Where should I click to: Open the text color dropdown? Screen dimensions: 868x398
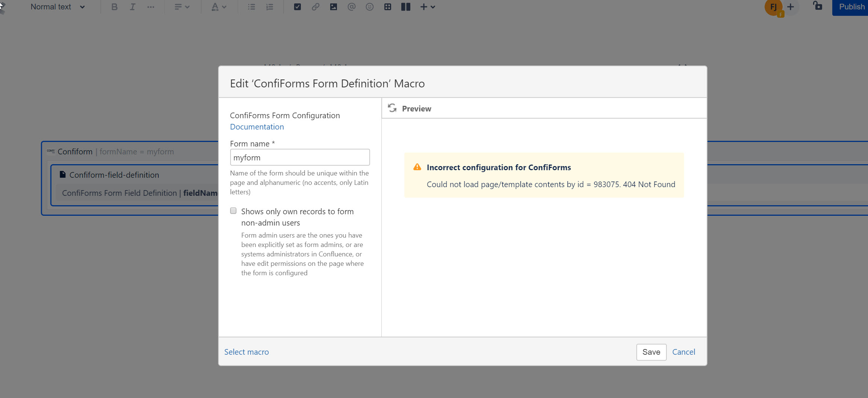219,7
